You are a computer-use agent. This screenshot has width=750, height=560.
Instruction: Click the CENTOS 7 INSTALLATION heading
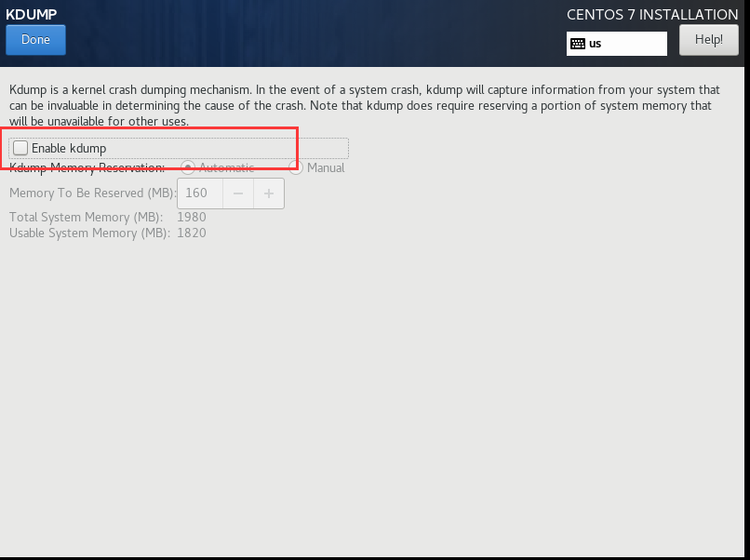coord(652,15)
